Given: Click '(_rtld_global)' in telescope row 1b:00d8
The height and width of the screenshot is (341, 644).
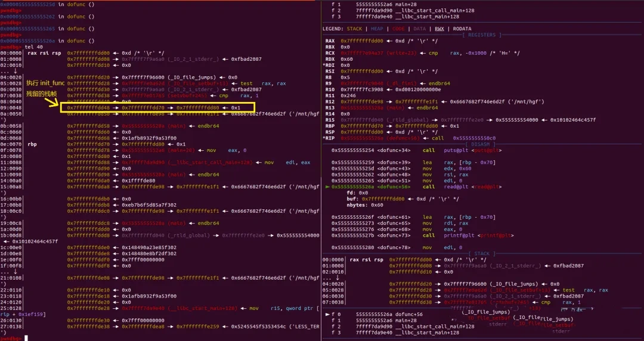Looking at the screenshot, I should pyautogui.click(x=189, y=235).
